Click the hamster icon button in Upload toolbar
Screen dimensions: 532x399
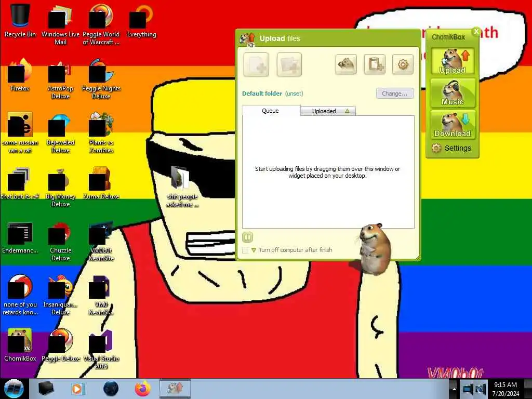pos(345,64)
